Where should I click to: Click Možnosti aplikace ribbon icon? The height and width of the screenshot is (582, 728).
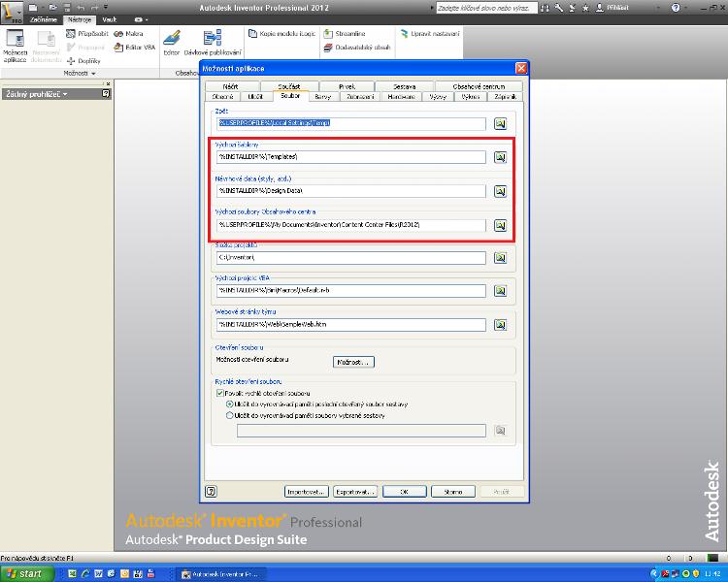coord(15,46)
